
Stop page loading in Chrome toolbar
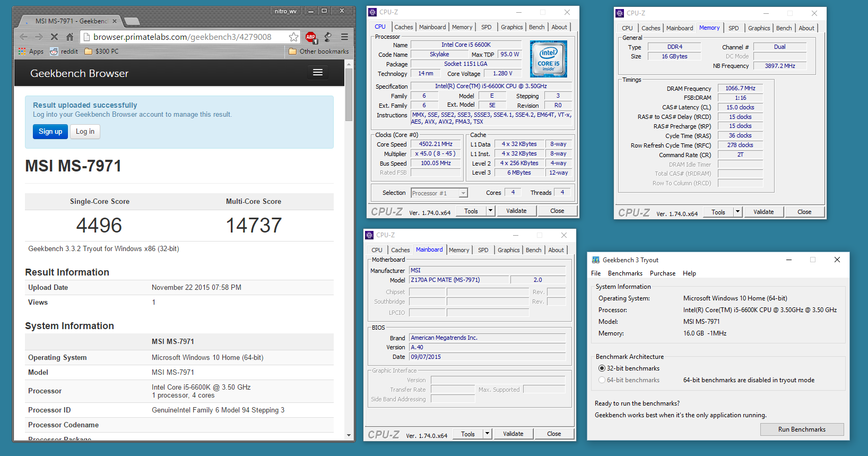54,37
